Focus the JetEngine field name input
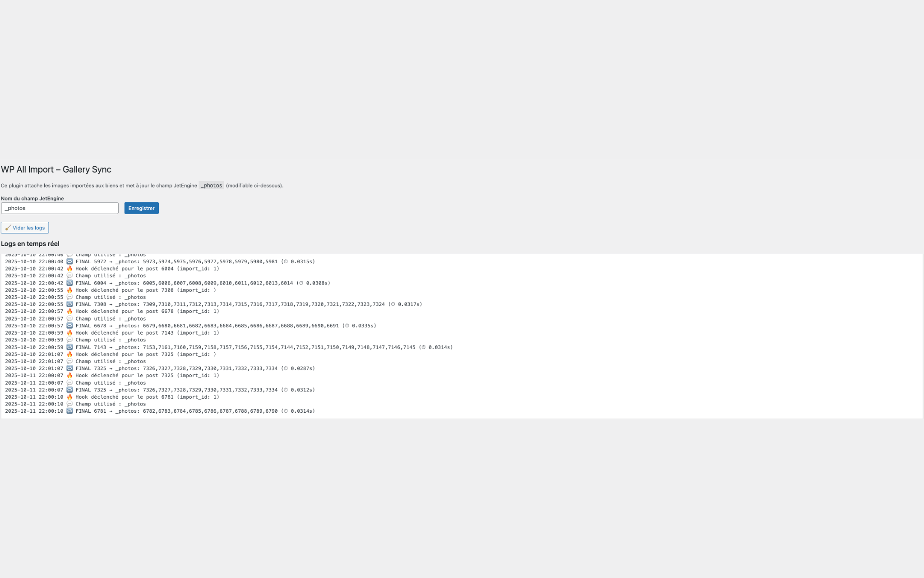Screen dimensions: 924x578 [60, 208]
